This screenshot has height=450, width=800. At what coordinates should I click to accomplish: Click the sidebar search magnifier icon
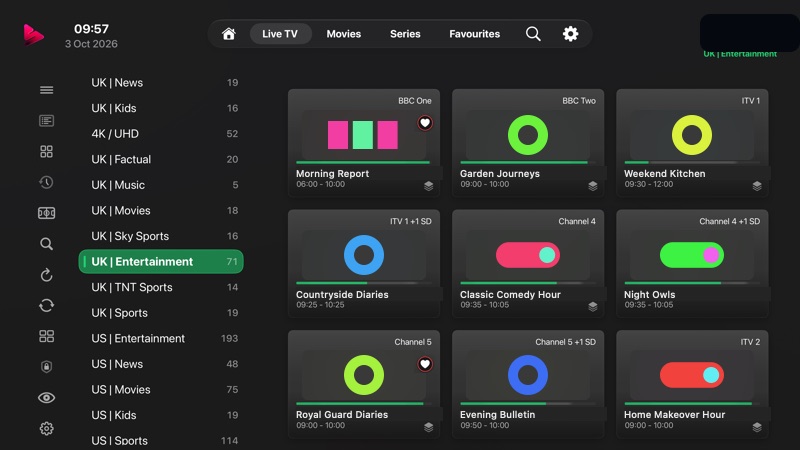tap(46, 244)
